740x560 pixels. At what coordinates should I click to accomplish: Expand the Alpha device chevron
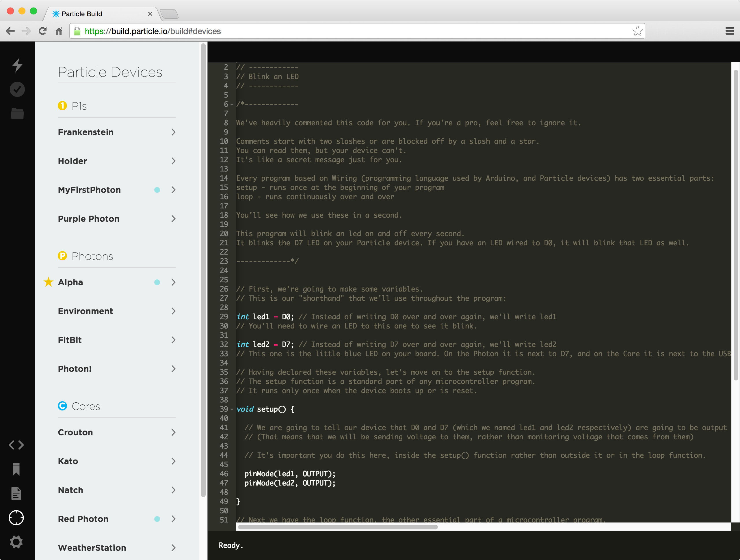173,282
